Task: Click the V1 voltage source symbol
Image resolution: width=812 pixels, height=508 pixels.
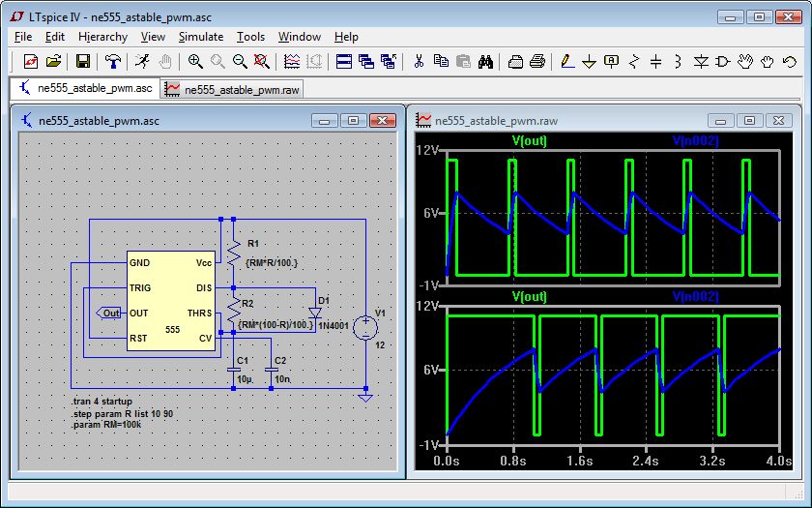Action: 365,328
